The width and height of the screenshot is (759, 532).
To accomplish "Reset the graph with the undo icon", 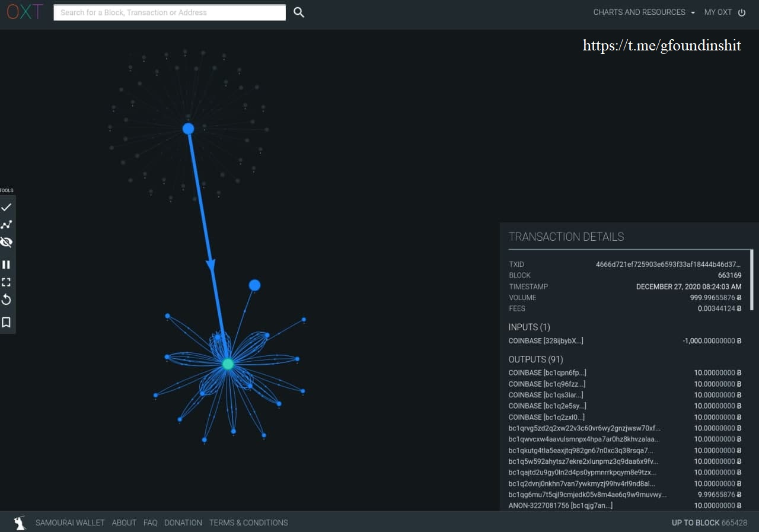I will tap(7, 300).
